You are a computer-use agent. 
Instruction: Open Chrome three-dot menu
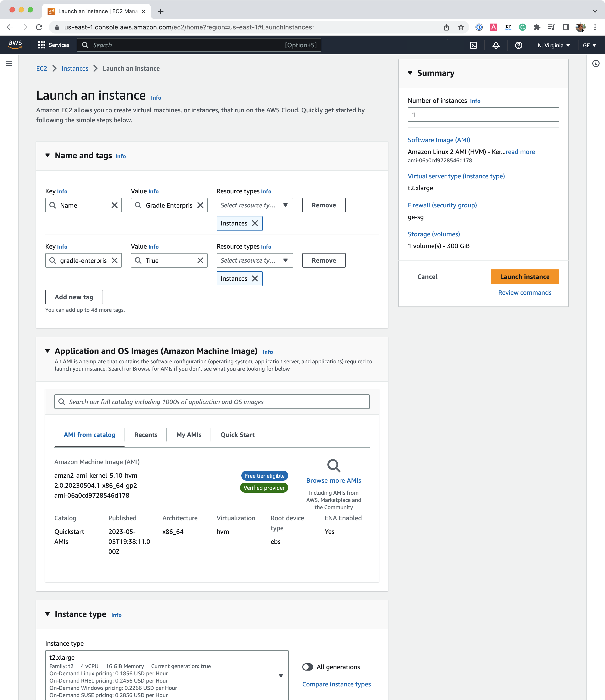tap(595, 27)
